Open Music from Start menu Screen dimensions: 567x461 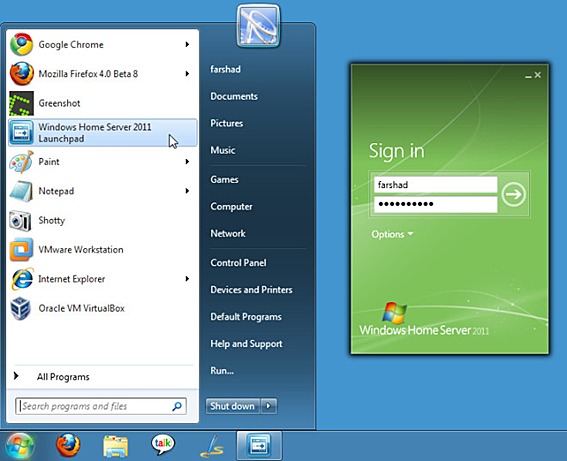(223, 150)
